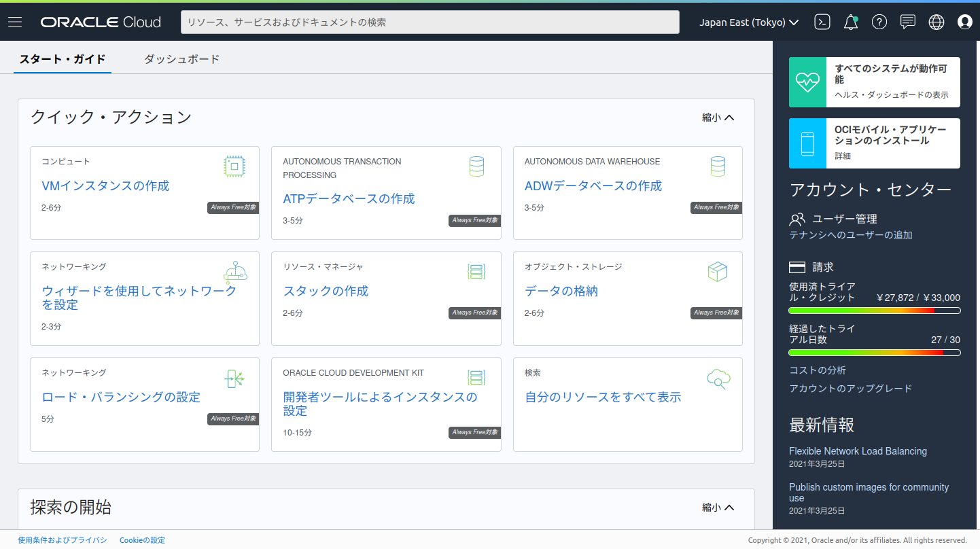Image resolution: width=980 pixels, height=549 pixels.
Task: Launch Cloud Shell terminal icon
Action: pos(822,22)
